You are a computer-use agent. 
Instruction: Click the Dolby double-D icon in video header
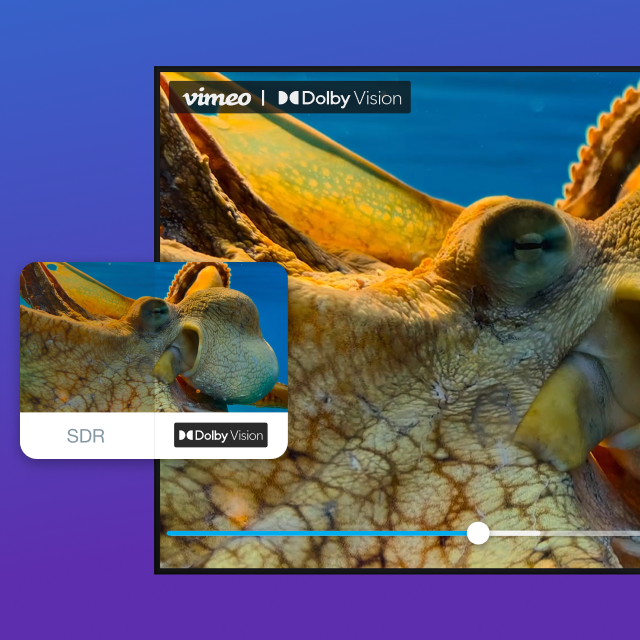click(x=288, y=98)
